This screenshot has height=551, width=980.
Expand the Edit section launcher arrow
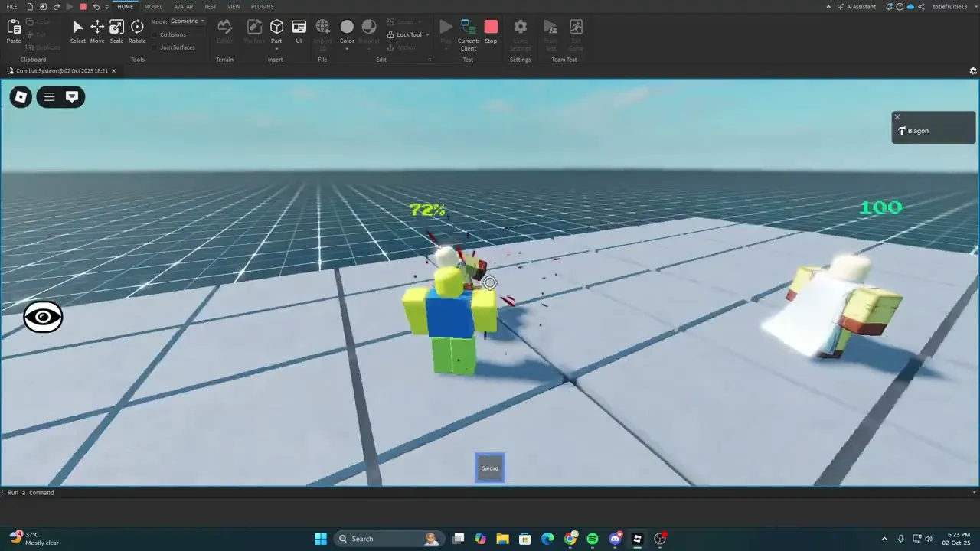pos(430,60)
